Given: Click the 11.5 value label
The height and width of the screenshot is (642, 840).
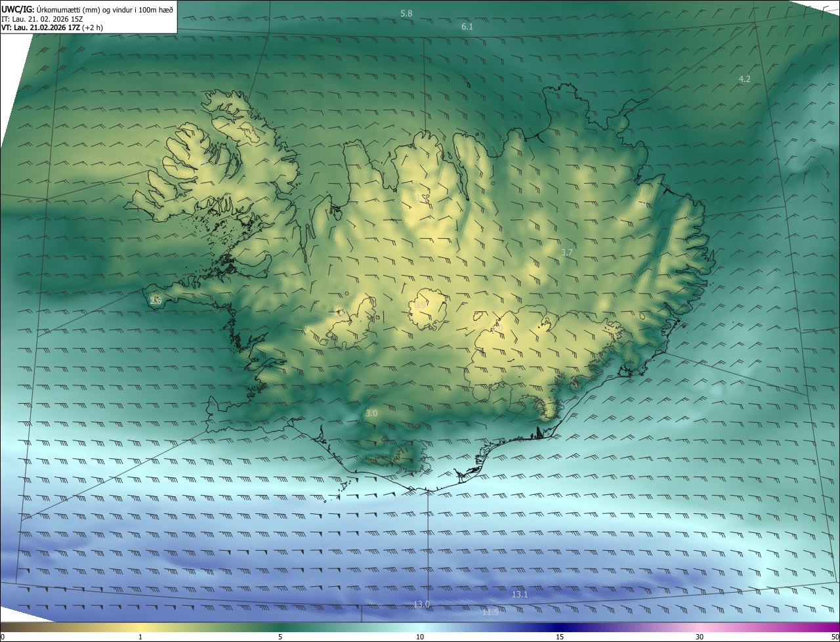Looking at the screenshot, I should coord(490,612).
